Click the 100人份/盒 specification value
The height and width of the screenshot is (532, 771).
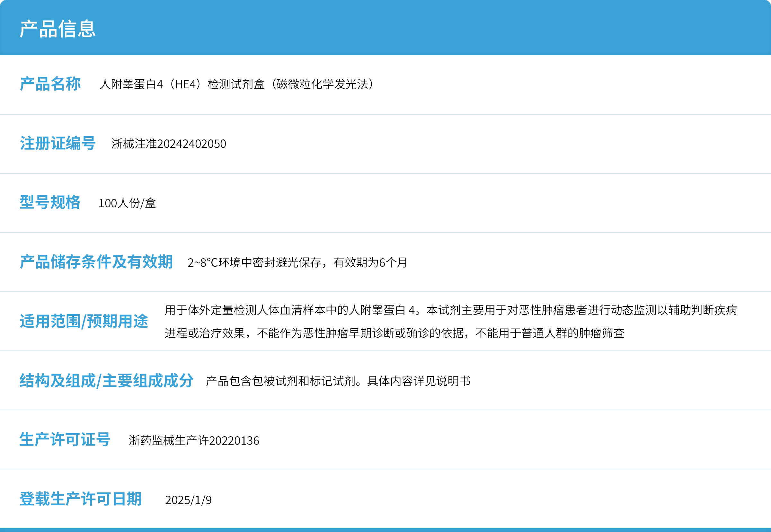[x=127, y=203]
